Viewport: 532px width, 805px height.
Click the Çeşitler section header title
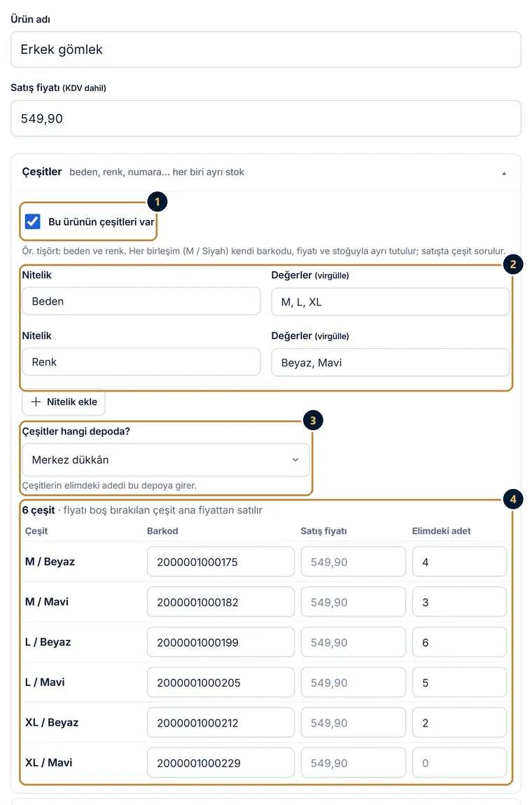(41, 172)
